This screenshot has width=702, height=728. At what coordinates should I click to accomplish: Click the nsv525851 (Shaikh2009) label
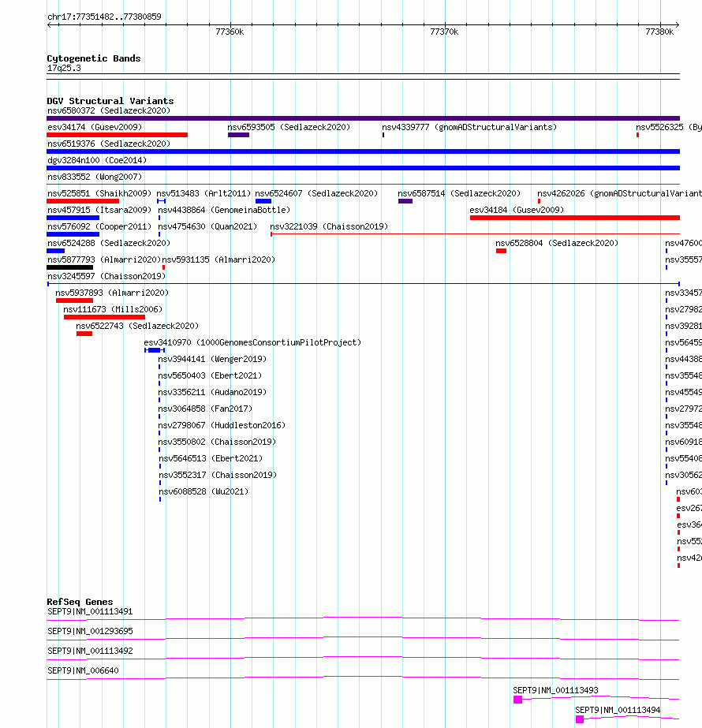[x=99, y=193]
